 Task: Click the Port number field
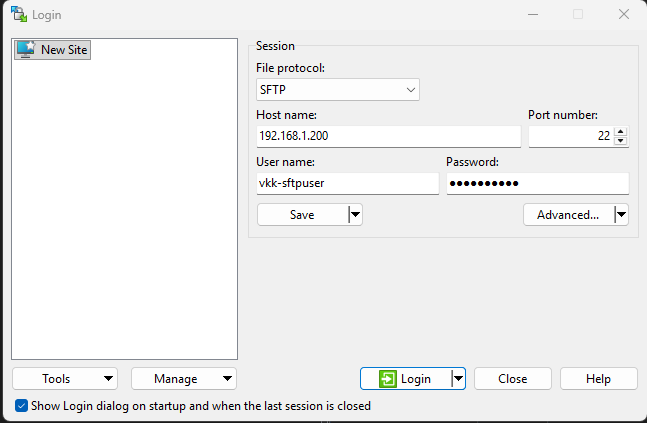point(571,136)
